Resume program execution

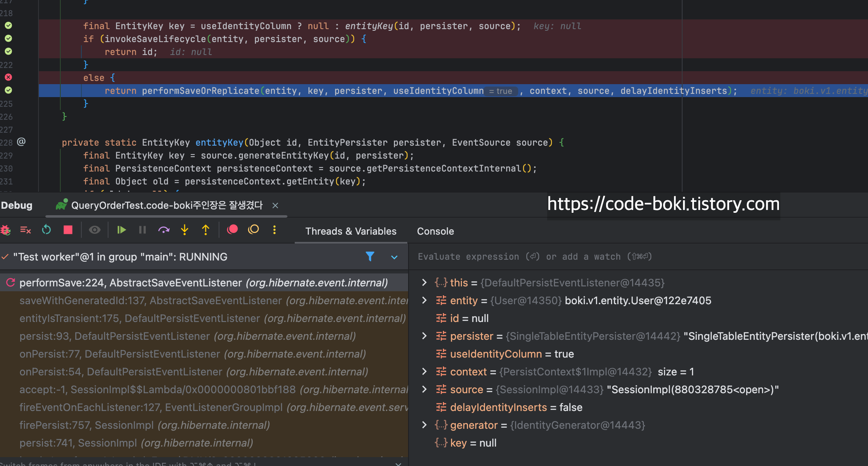click(121, 230)
